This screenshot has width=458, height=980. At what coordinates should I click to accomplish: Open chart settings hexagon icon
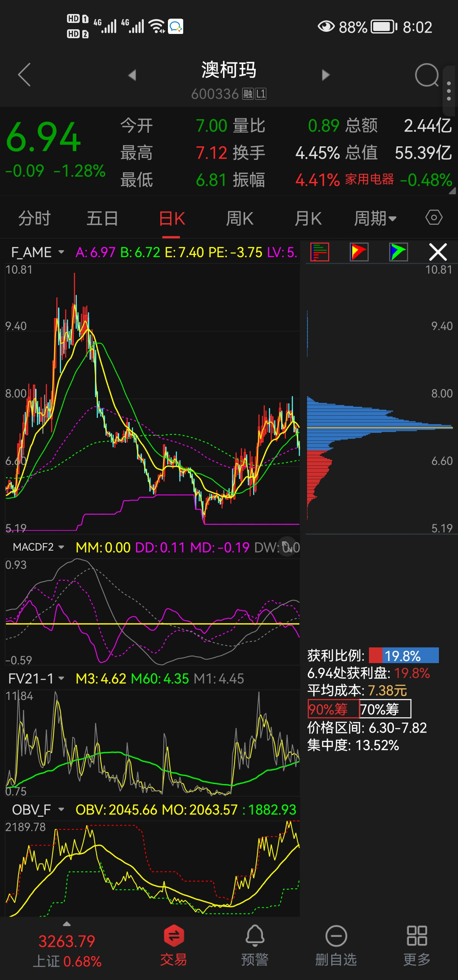coord(434,218)
